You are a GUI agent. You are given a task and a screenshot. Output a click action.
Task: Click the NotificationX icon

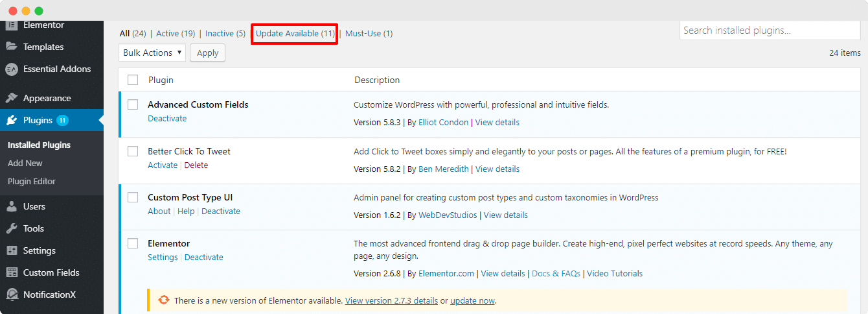(x=11, y=295)
